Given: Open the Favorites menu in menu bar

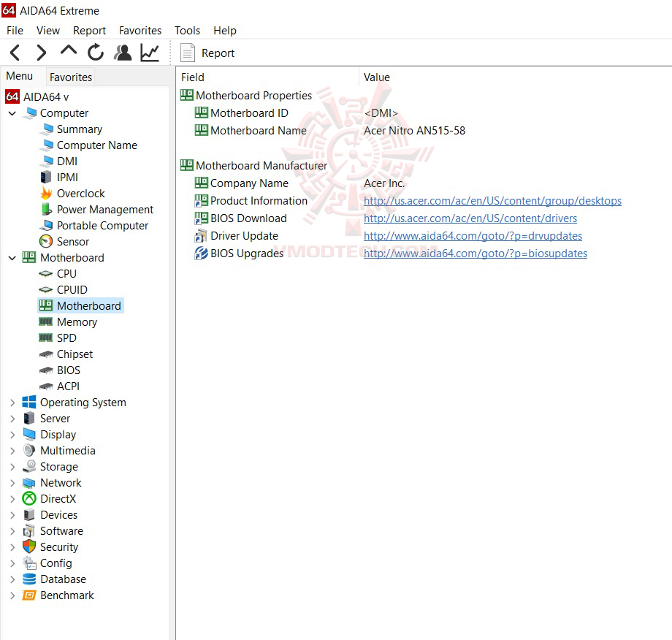Looking at the screenshot, I should pyautogui.click(x=140, y=31).
